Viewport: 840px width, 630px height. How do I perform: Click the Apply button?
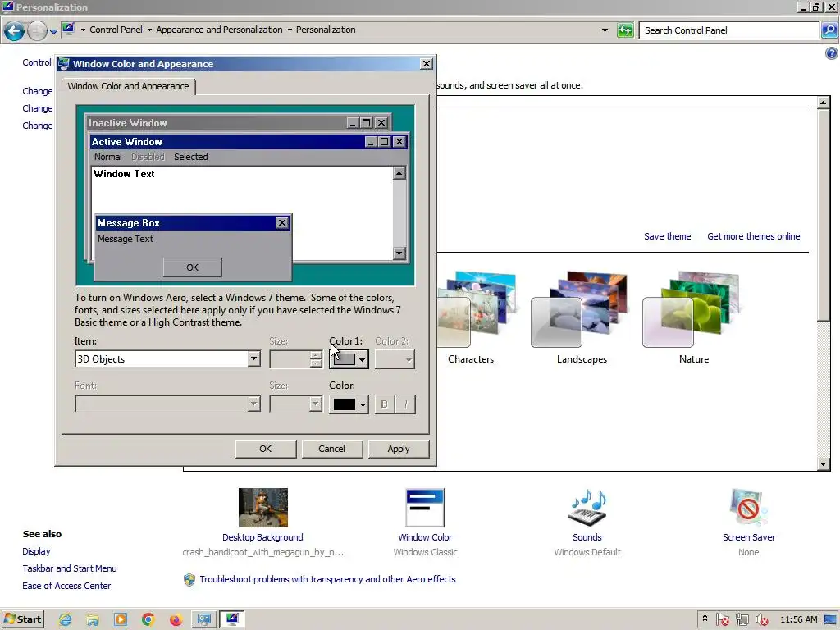pos(398,449)
